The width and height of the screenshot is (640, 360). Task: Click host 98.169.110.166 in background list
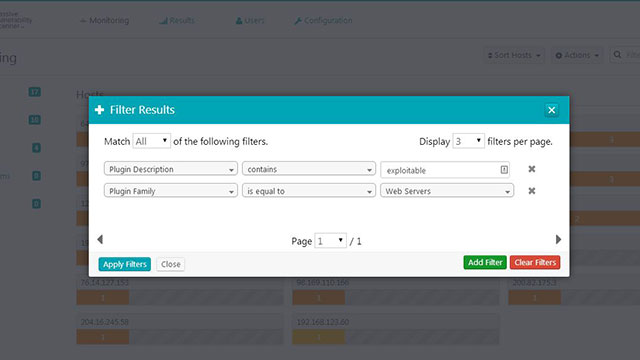[x=322, y=282]
